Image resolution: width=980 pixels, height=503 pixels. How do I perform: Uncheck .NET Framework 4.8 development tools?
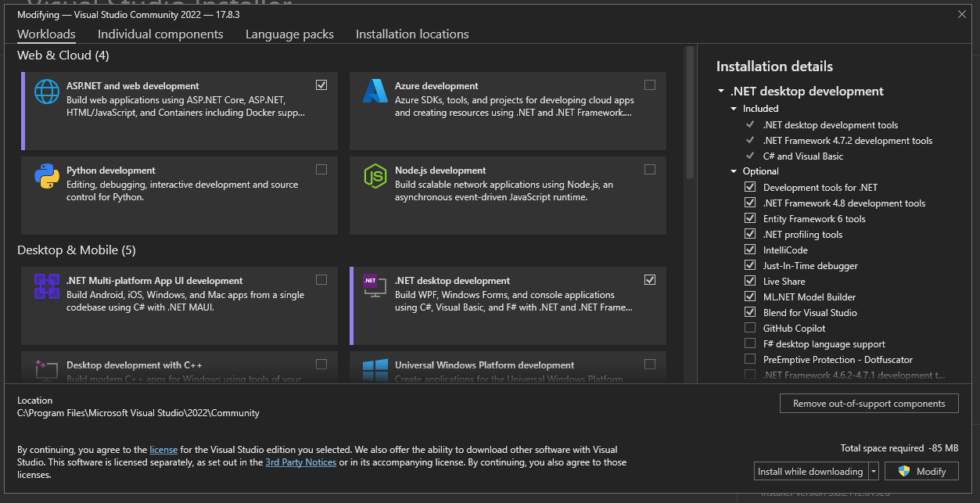[x=750, y=203]
